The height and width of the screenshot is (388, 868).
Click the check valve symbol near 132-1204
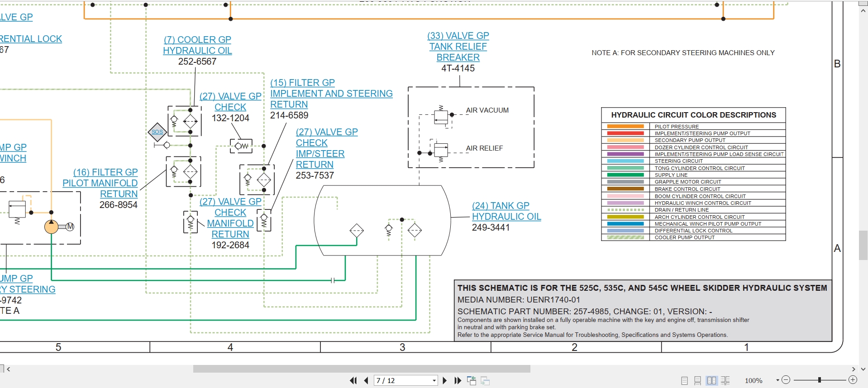[241, 146]
